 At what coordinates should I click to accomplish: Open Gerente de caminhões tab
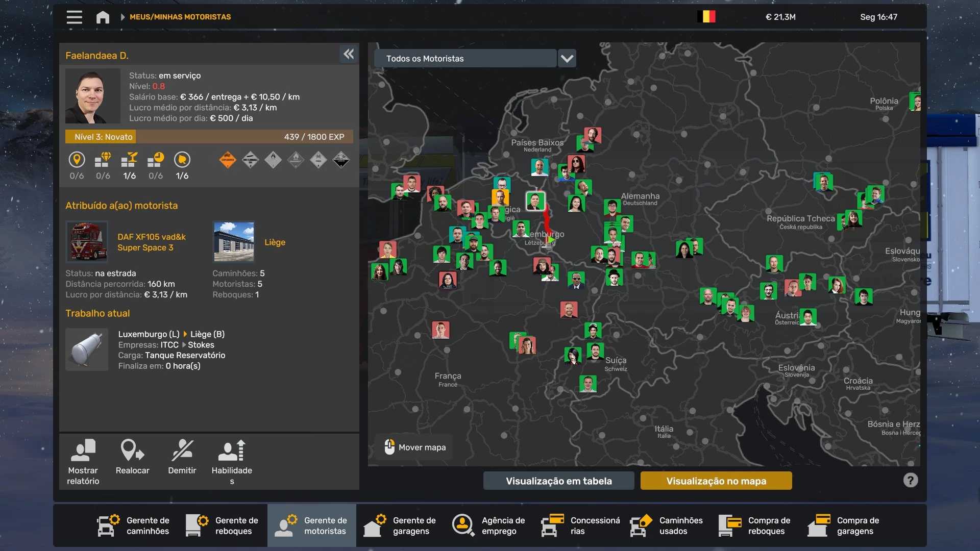coord(134,525)
